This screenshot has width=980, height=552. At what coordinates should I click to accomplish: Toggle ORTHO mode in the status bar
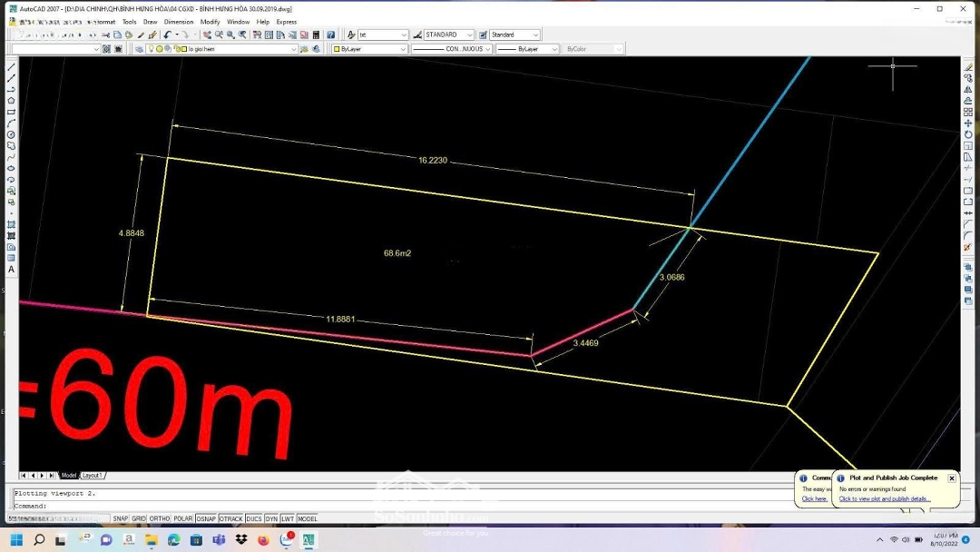[160, 518]
